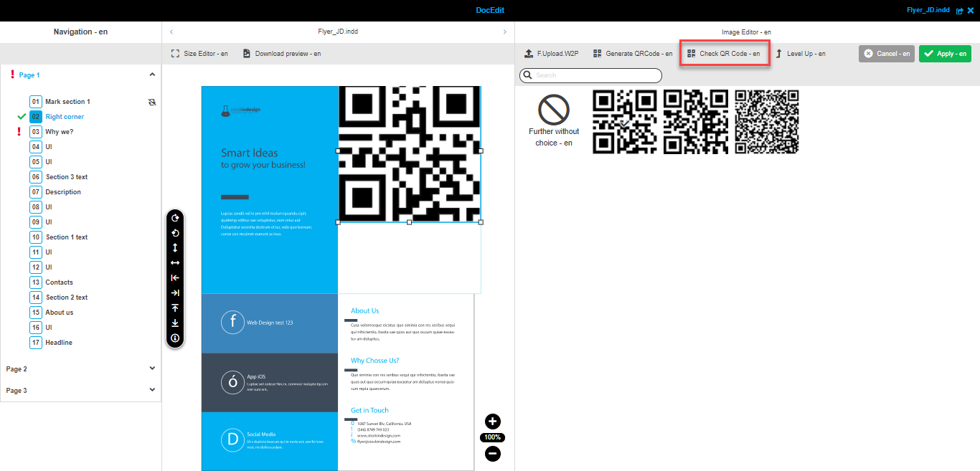Select the rotate counterclockwise tool

[175, 233]
